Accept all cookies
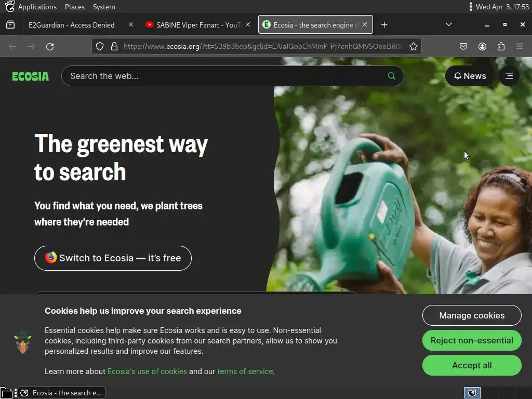 tap(472, 365)
